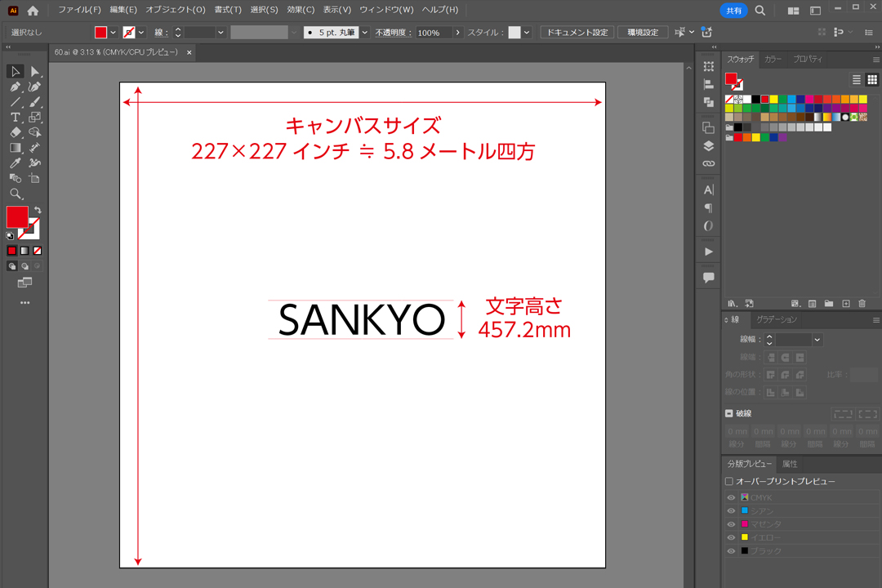Open the Links panel icon
This screenshot has width=882, height=588.
point(709,163)
